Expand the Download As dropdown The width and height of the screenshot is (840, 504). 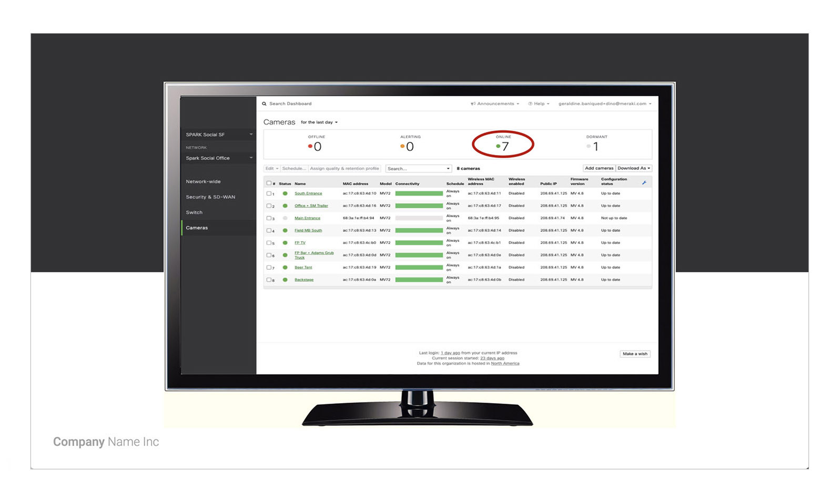pos(634,168)
